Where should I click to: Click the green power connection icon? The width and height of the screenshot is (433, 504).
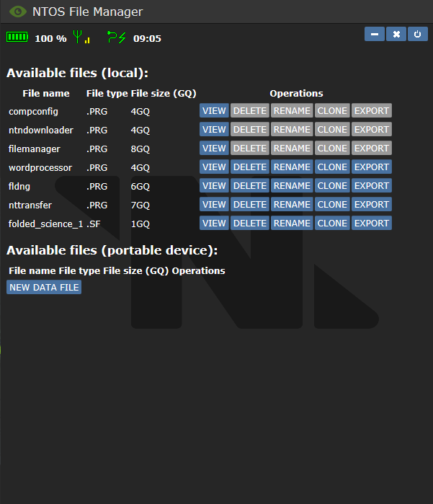click(x=116, y=37)
